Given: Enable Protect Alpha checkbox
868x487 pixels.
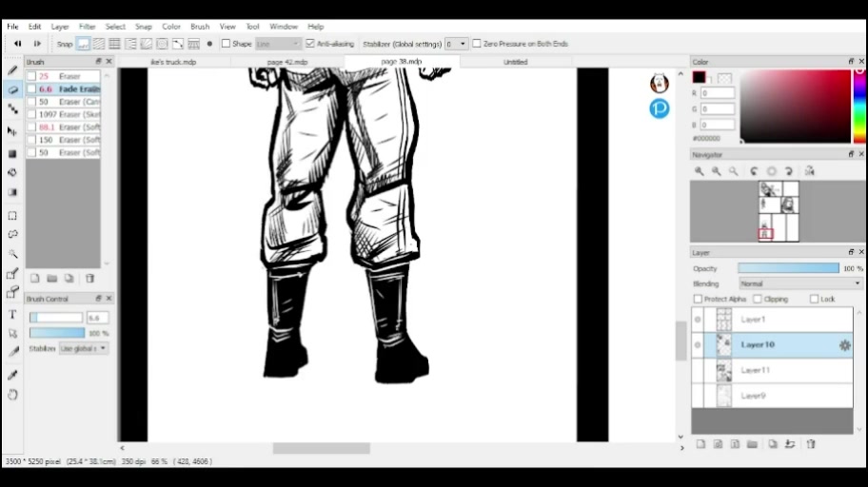Looking at the screenshot, I should (698, 299).
